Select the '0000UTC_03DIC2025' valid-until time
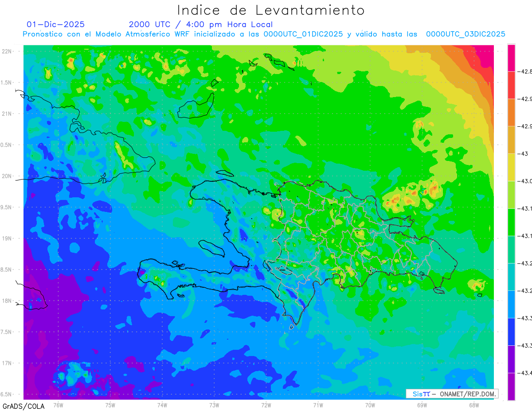 (x=465, y=34)
